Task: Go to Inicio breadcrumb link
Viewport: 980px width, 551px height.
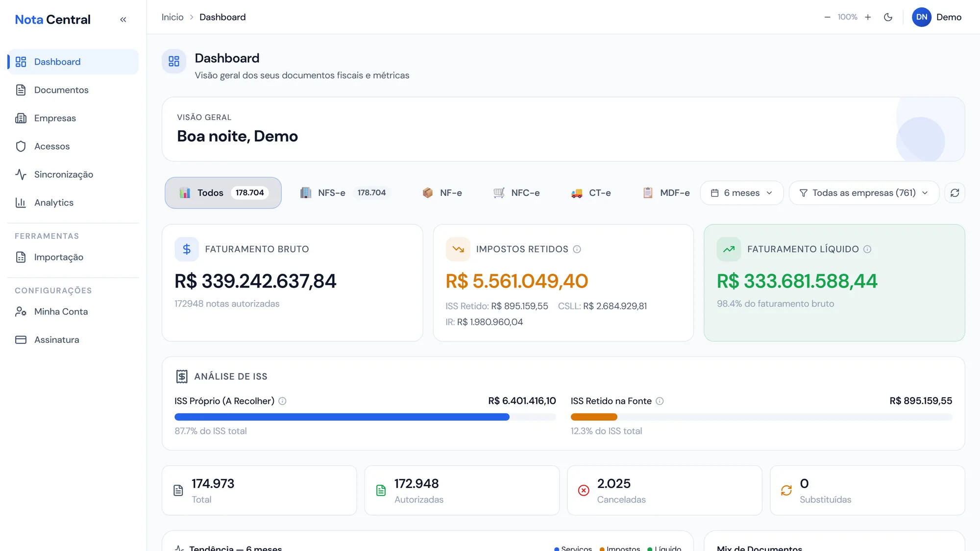Action: [172, 17]
